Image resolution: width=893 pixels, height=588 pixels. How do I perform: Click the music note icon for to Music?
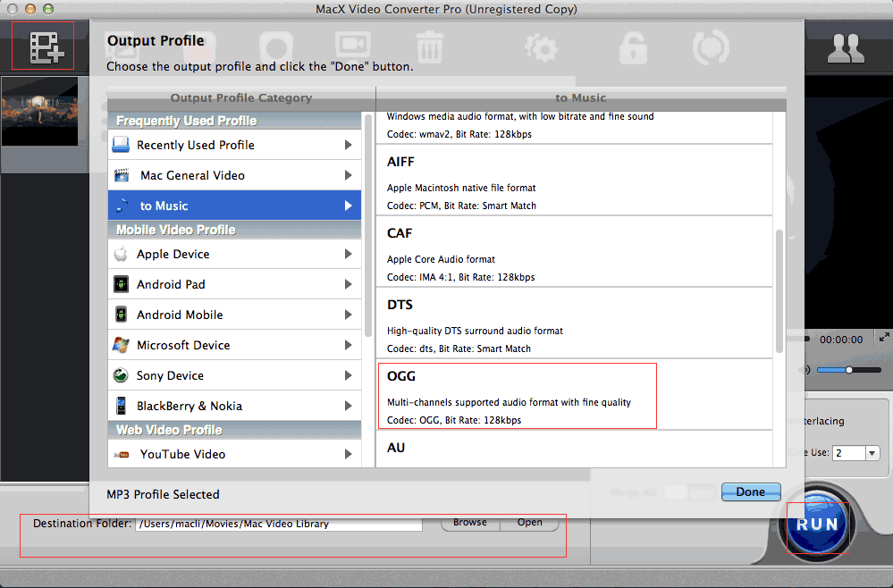coord(122,206)
